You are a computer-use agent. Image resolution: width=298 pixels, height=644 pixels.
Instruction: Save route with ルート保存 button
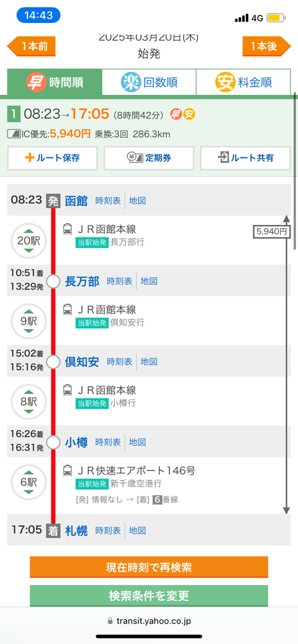52,157
